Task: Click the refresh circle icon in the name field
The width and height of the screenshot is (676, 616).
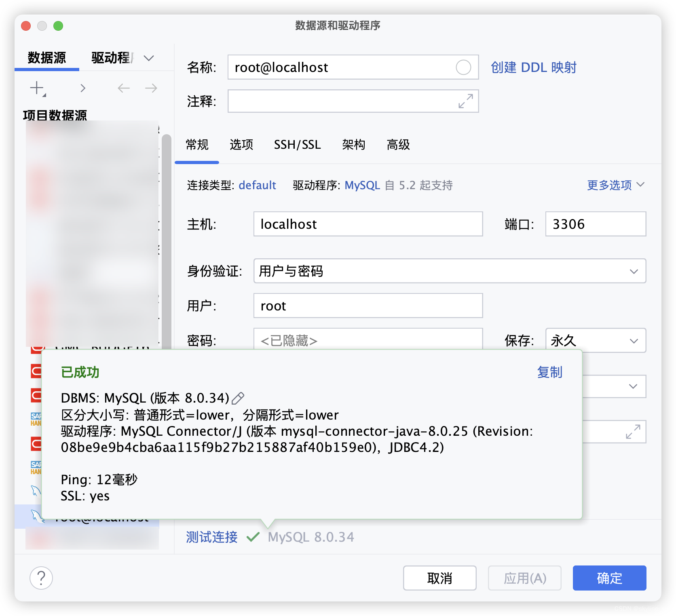Action: pyautogui.click(x=463, y=68)
